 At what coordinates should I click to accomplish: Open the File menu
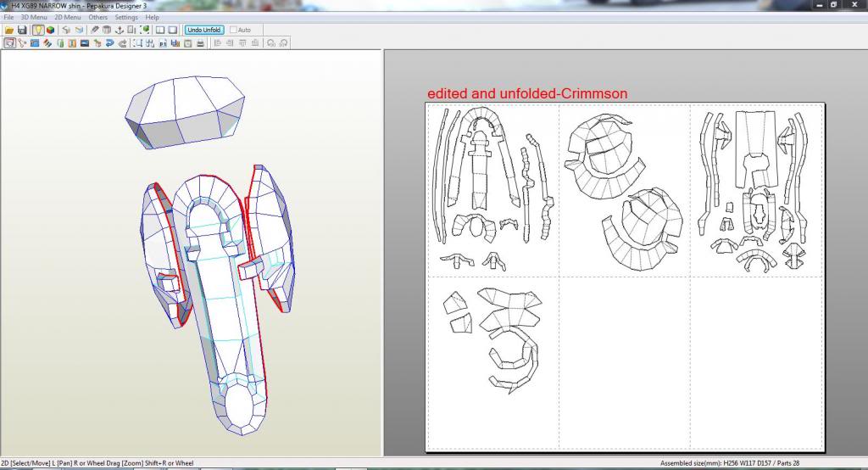tap(8, 17)
